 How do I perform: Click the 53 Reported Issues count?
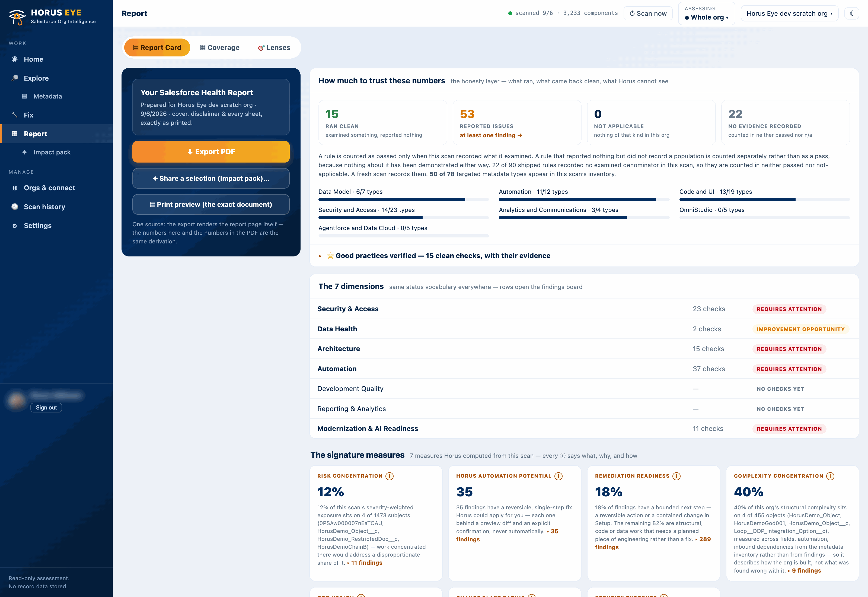(x=467, y=114)
